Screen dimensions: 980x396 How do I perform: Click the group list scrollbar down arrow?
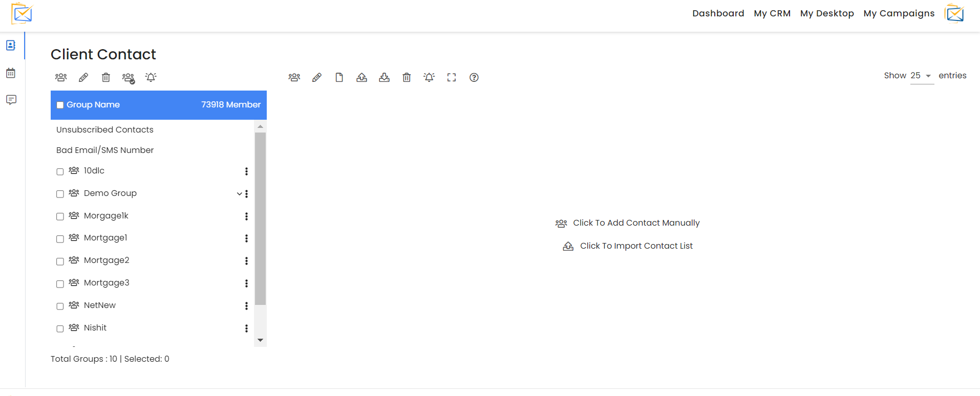pos(260,340)
